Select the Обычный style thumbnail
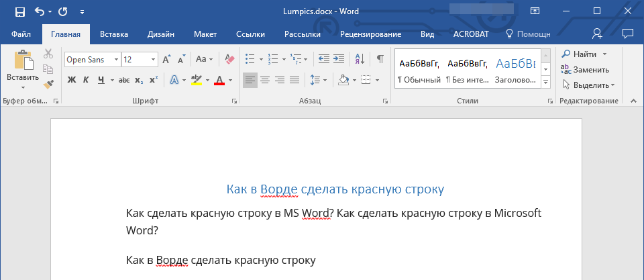The height and width of the screenshot is (280, 644). [x=419, y=71]
